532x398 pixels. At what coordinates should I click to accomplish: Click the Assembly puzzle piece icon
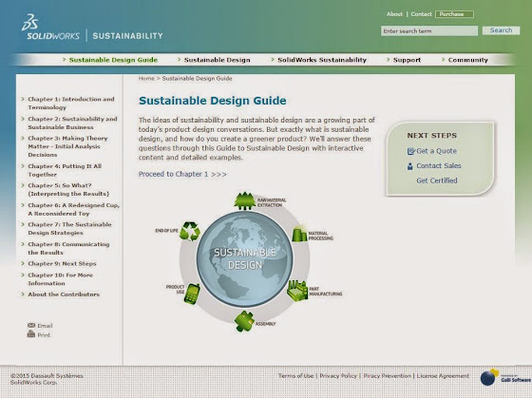(x=244, y=321)
